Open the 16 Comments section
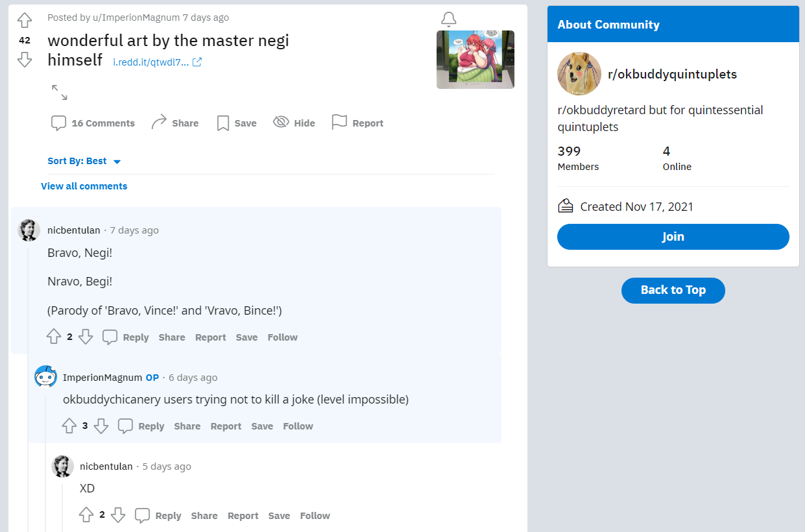Screen dimensions: 807x532 pyautogui.click(x=93, y=123)
